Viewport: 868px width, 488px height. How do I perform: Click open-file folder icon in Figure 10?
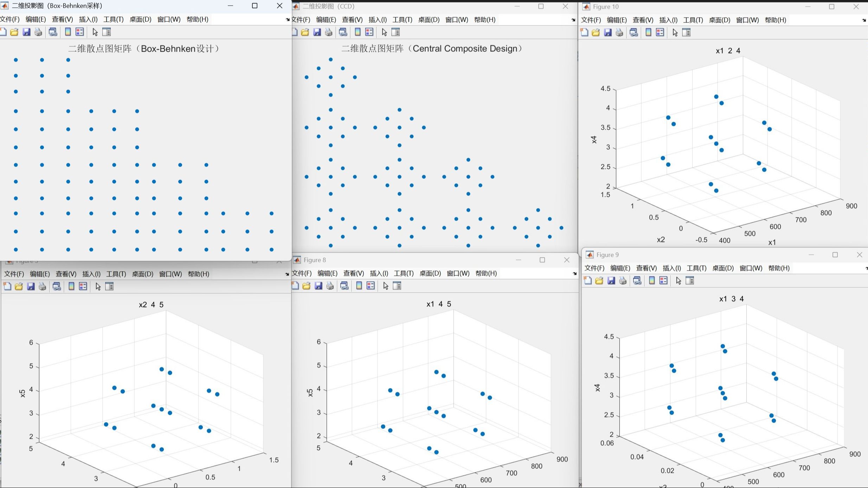pos(596,33)
